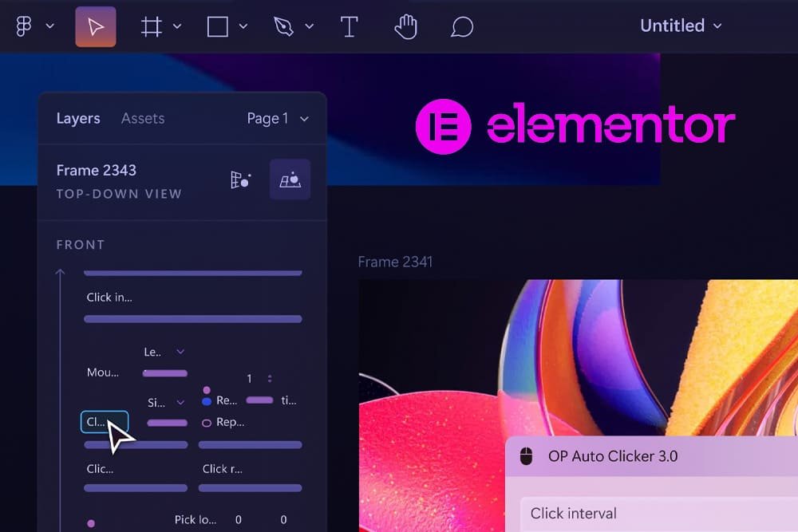The width and height of the screenshot is (798, 532).
Task: Select the Move tool
Action: coord(95,26)
